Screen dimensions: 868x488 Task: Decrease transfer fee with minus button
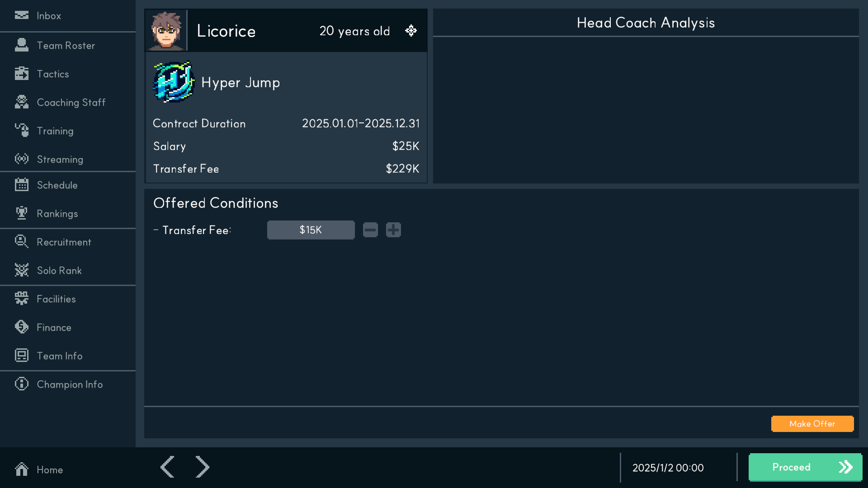pos(370,230)
